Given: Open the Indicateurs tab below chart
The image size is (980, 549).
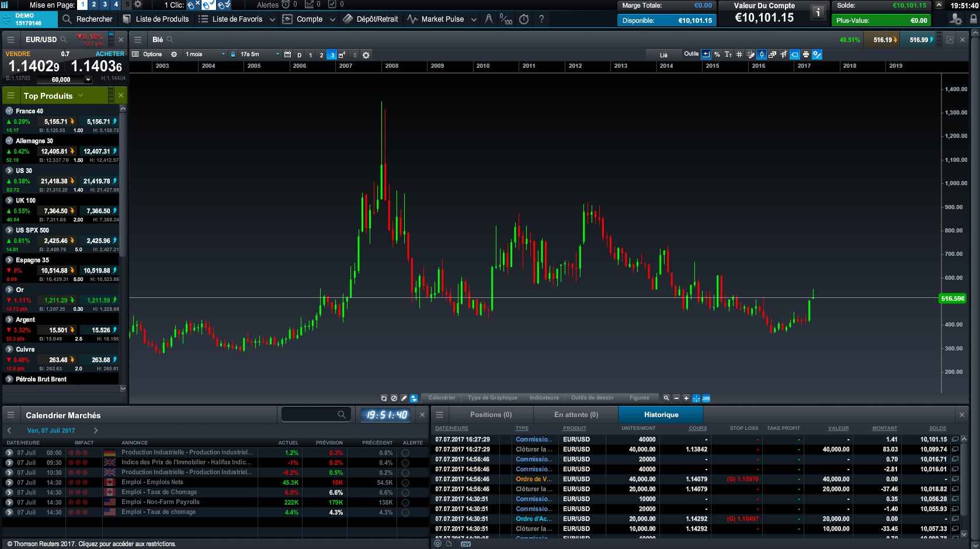Looking at the screenshot, I should 544,398.
